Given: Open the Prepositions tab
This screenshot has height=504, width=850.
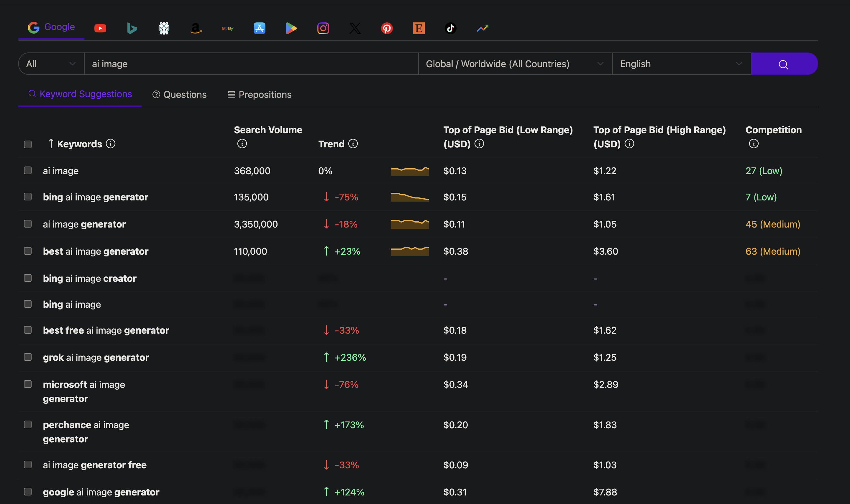Looking at the screenshot, I should point(260,94).
